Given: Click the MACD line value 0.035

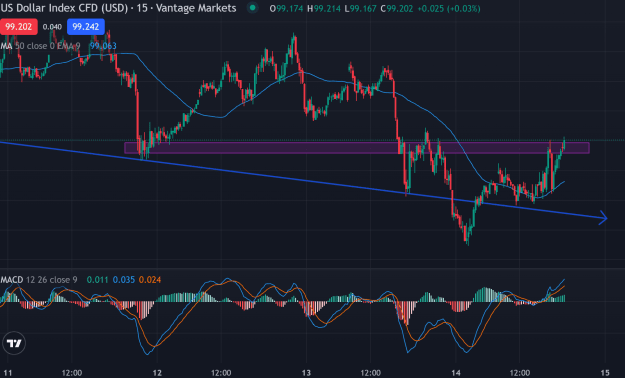Looking at the screenshot, I should pos(124,280).
